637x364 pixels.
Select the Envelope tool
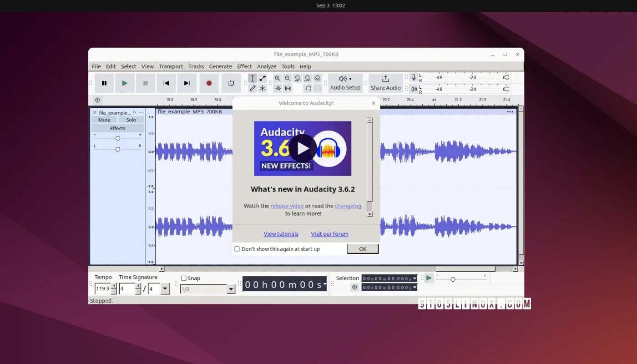pyautogui.click(x=263, y=78)
